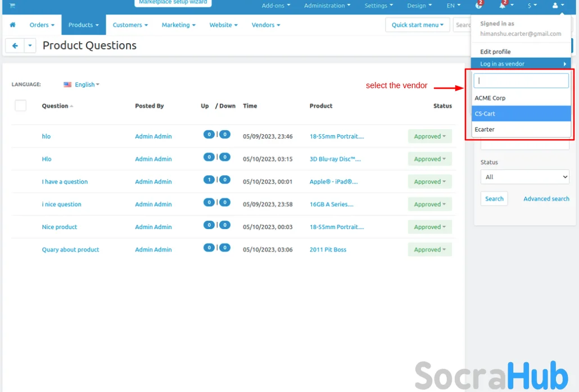
Task: Open the Advanced search link
Action: tap(546, 199)
